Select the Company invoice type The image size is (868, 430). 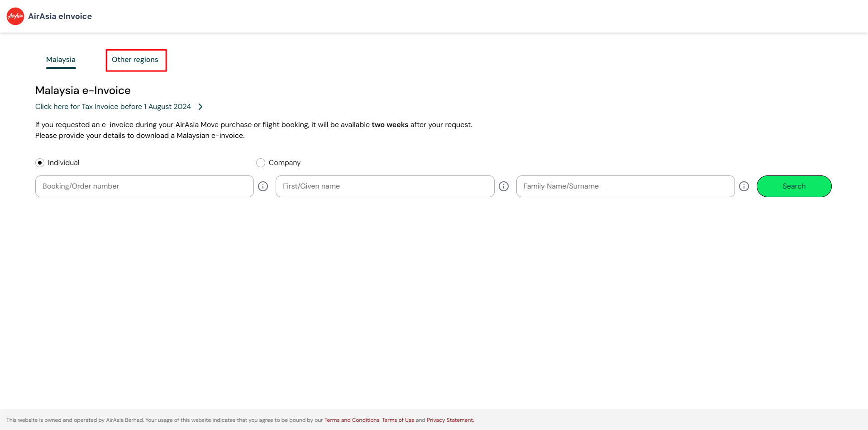pyautogui.click(x=261, y=162)
